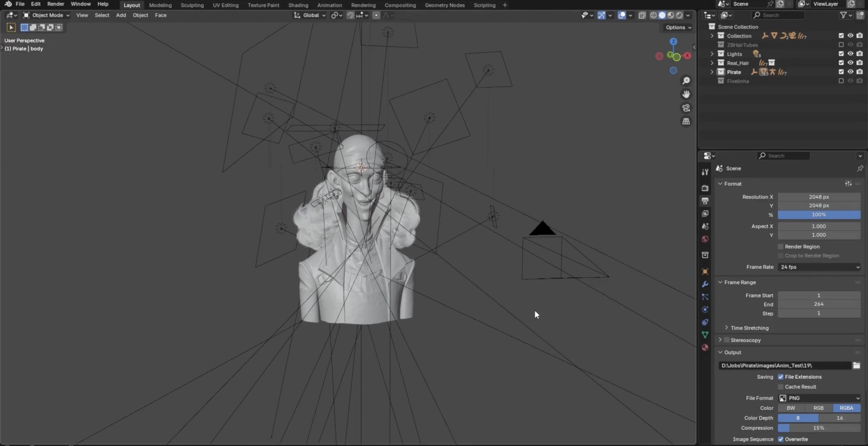The width and height of the screenshot is (868, 446).
Task: Set color depth to 16
Action: pos(839,418)
